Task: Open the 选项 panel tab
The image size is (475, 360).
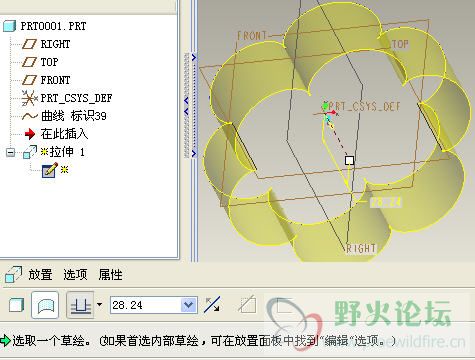Action: tap(75, 275)
